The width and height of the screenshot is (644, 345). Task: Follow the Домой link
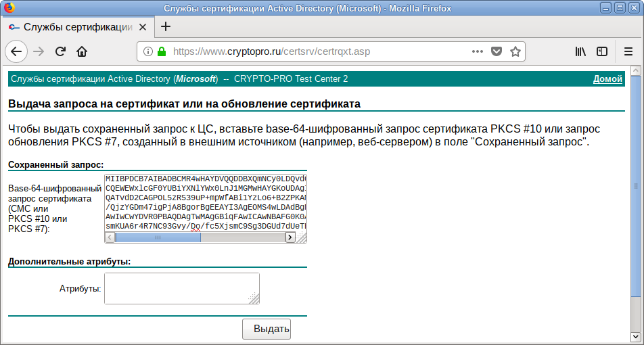coord(607,79)
